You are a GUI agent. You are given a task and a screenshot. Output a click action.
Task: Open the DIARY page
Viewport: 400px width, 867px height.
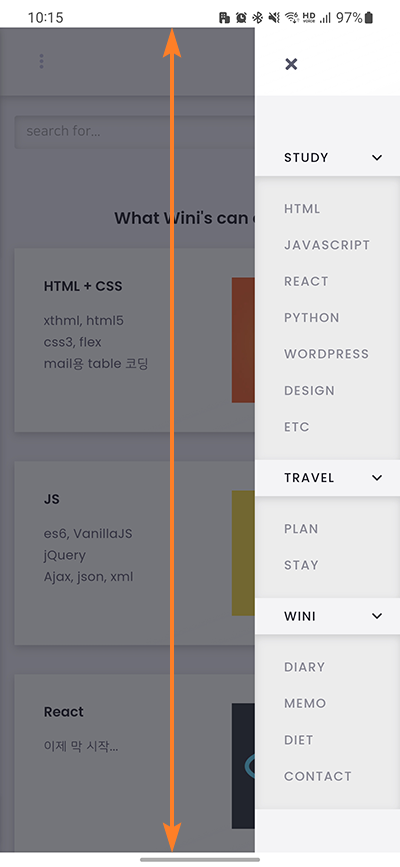click(304, 667)
